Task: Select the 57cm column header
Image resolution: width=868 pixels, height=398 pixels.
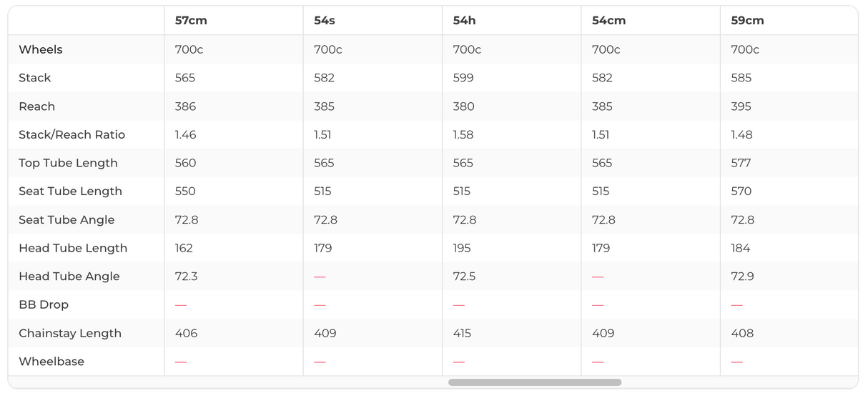Action: [x=191, y=21]
